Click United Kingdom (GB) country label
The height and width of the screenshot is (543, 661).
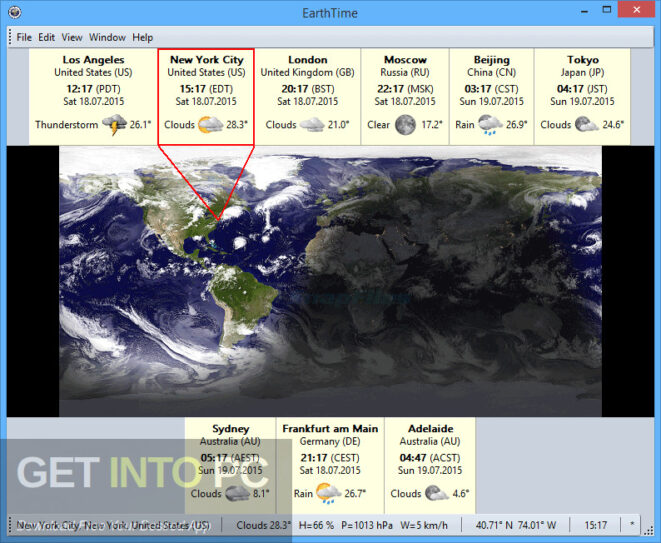point(308,73)
